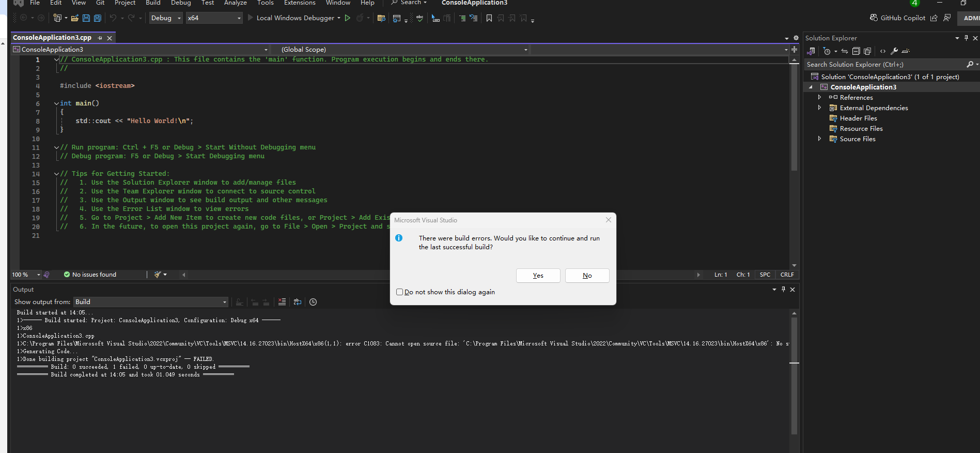Open the Analyze menu
980x453 pixels.
pyautogui.click(x=236, y=3)
